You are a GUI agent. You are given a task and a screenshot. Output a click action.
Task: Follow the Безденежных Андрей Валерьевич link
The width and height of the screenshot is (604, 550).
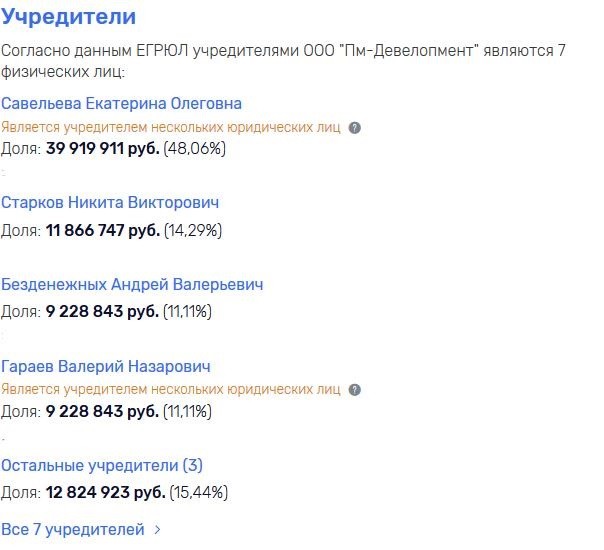pos(132,285)
